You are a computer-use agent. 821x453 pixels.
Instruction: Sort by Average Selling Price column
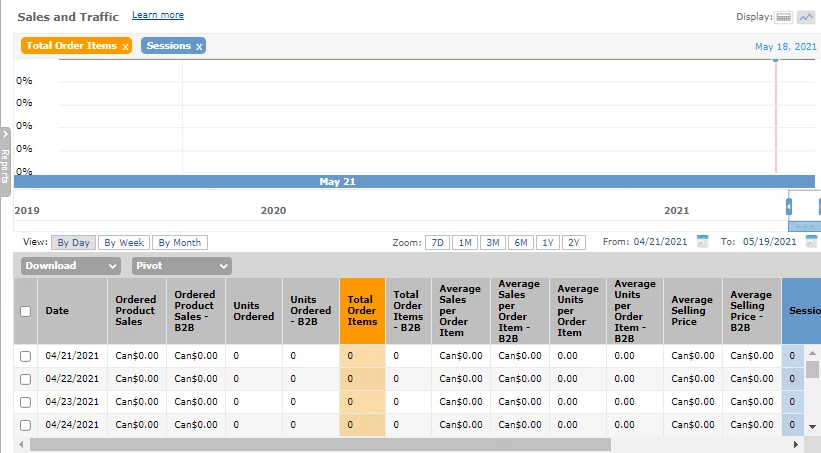pyautogui.click(x=693, y=311)
